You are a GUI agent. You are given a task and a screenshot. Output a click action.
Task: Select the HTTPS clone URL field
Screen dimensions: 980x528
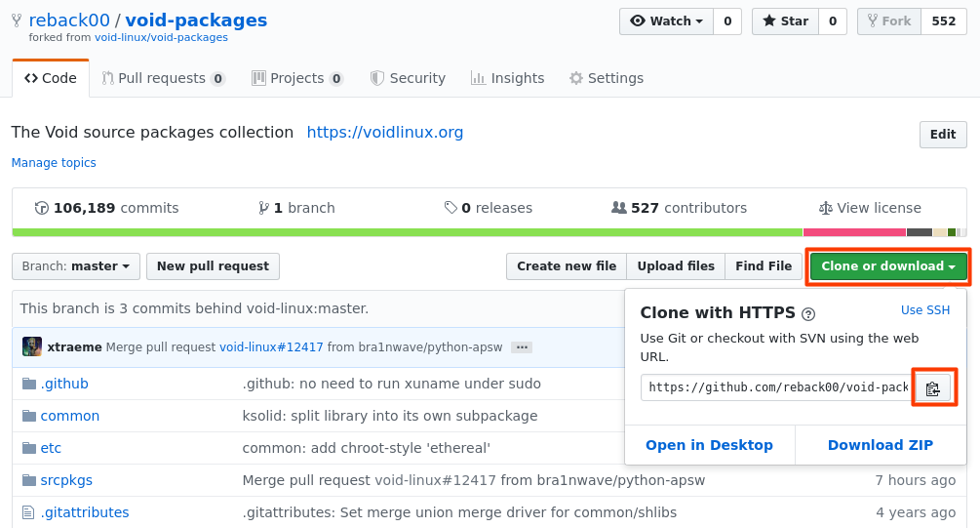(x=776, y=387)
